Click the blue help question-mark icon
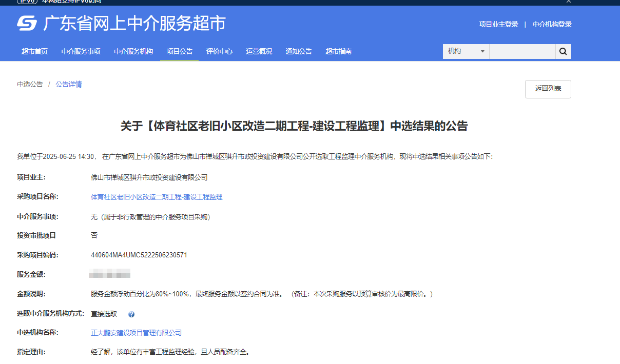The height and width of the screenshot is (364, 620). (x=131, y=314)
